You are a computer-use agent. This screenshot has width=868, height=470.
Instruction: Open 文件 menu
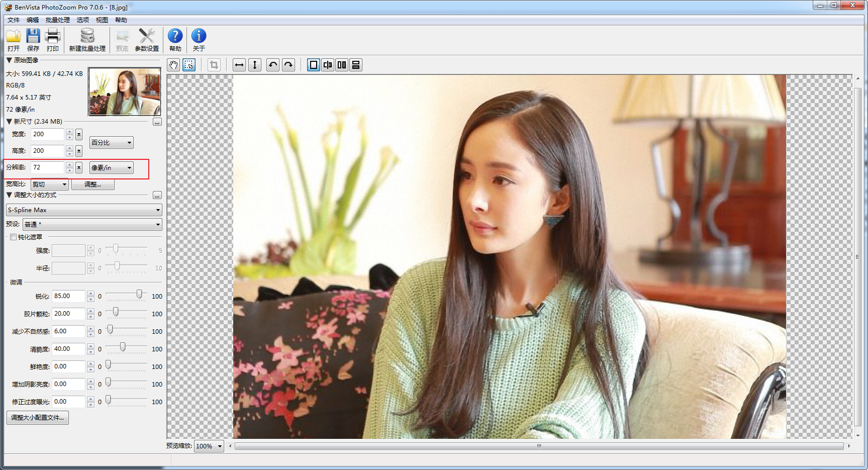point(14,20)
